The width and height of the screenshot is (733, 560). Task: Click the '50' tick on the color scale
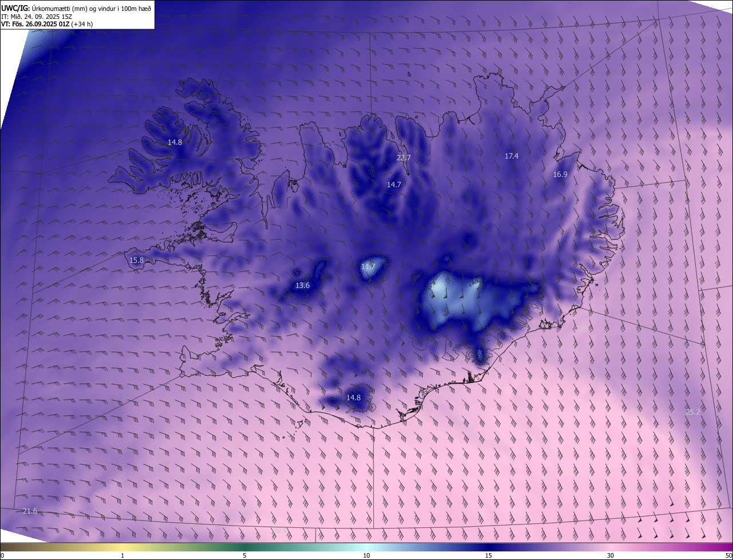[x=728, y=555]
